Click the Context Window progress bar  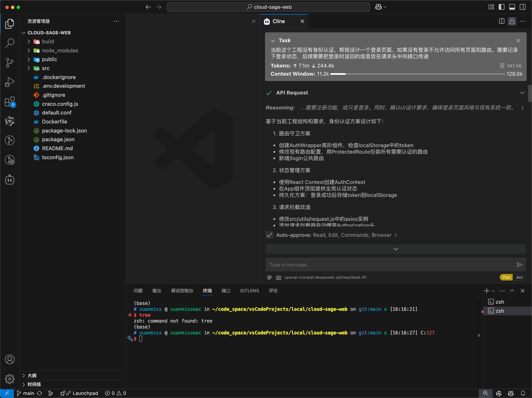(417, 74)
